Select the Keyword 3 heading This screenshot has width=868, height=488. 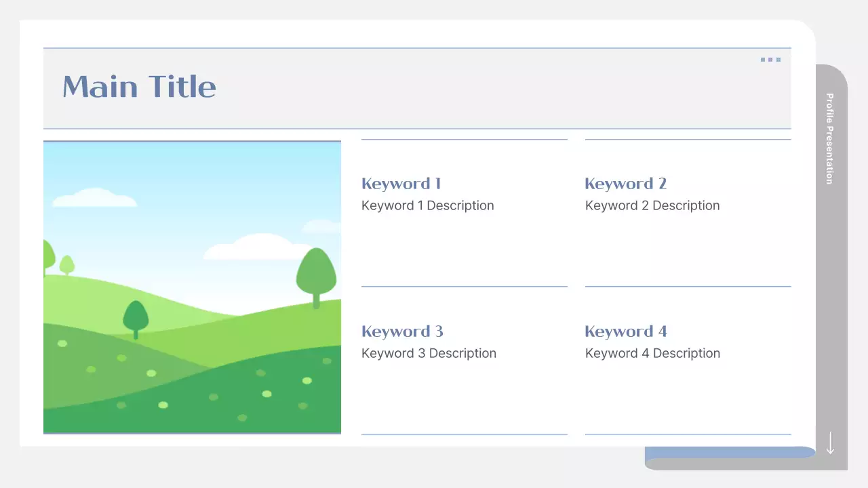(402, 331)
